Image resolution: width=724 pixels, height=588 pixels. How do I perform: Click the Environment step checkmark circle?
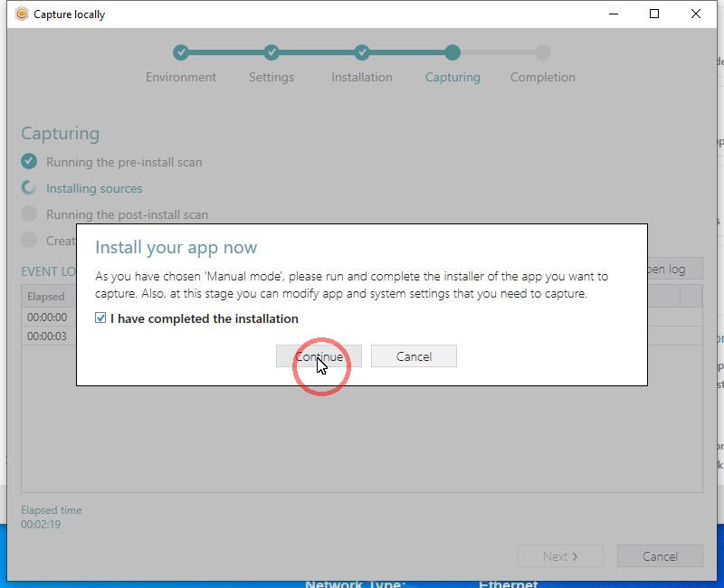181,52
